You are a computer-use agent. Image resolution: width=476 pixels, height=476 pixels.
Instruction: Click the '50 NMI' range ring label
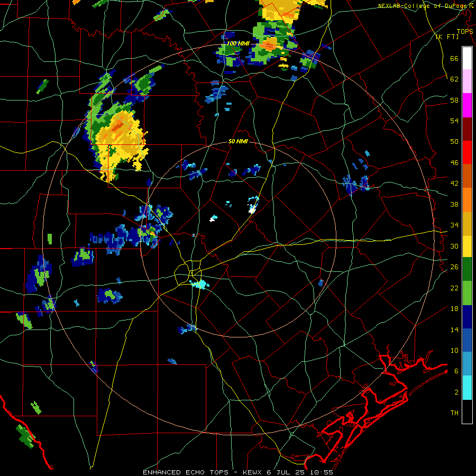(x=238, y=141)
